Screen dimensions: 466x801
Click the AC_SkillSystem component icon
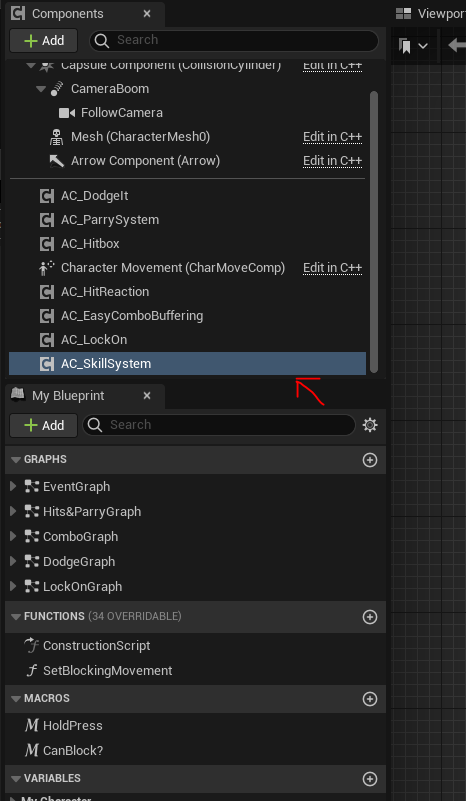point(47,364)
